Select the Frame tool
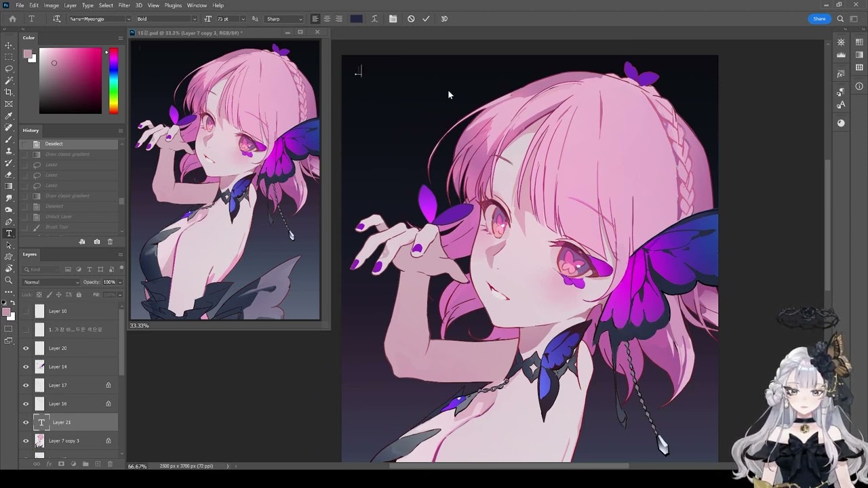The image size is (868, 488). [x=9, y=104]
